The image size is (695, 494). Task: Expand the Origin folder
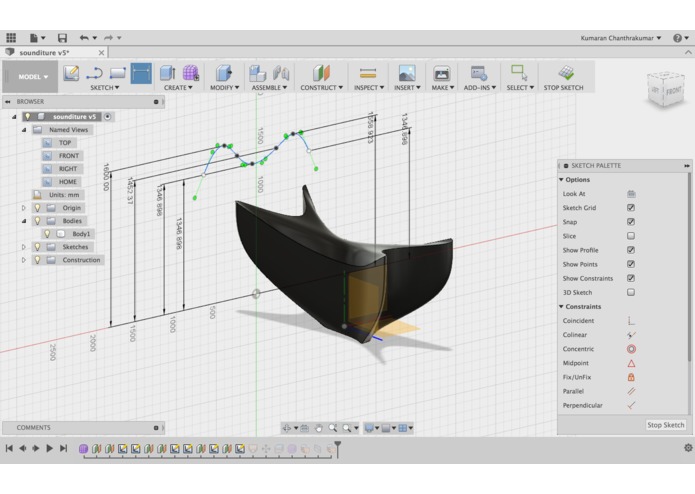point(24,208)
